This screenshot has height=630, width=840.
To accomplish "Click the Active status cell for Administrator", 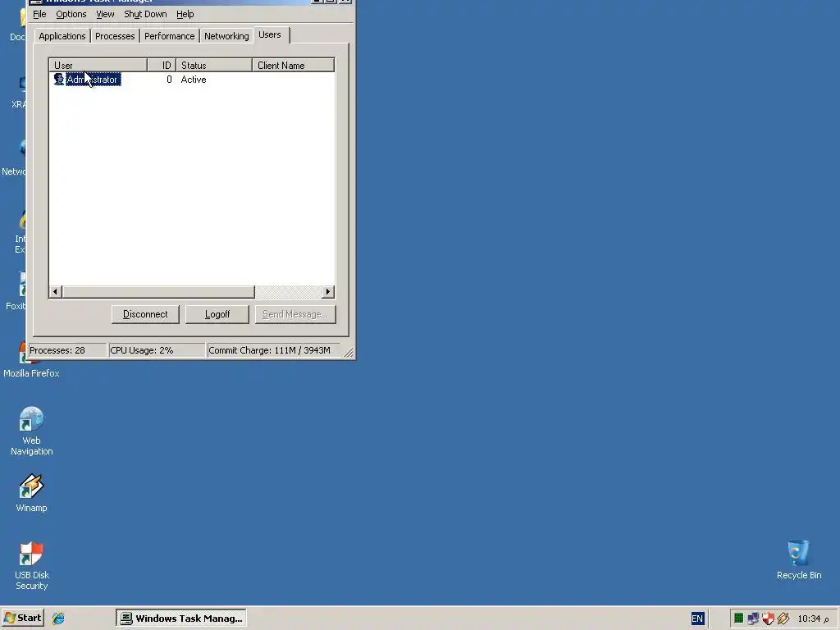I will pyautogui.click(x=194, y=80).
